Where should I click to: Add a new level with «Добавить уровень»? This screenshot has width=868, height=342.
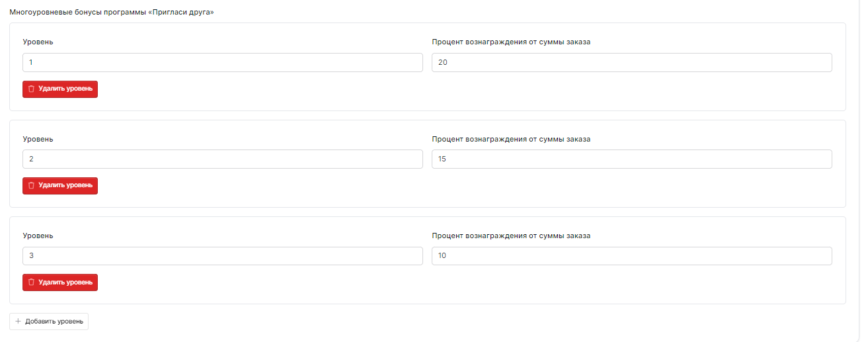point(49,321)
